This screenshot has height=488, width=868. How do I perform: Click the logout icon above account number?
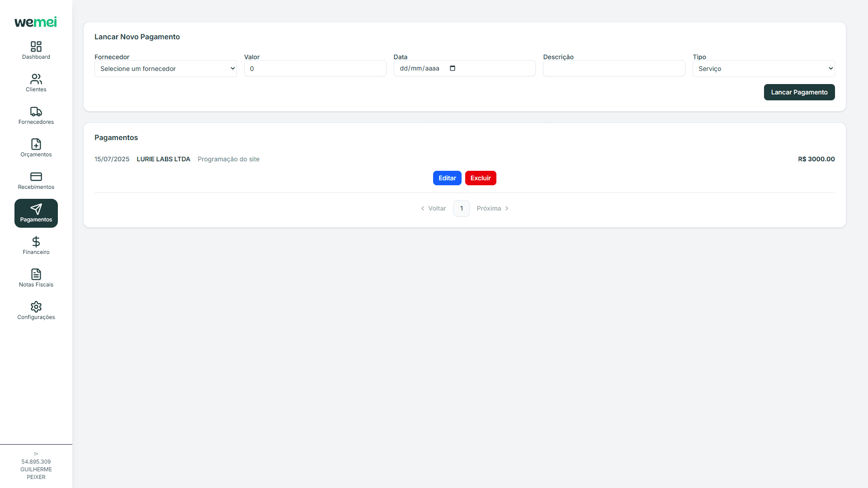[x=36, y=454]
